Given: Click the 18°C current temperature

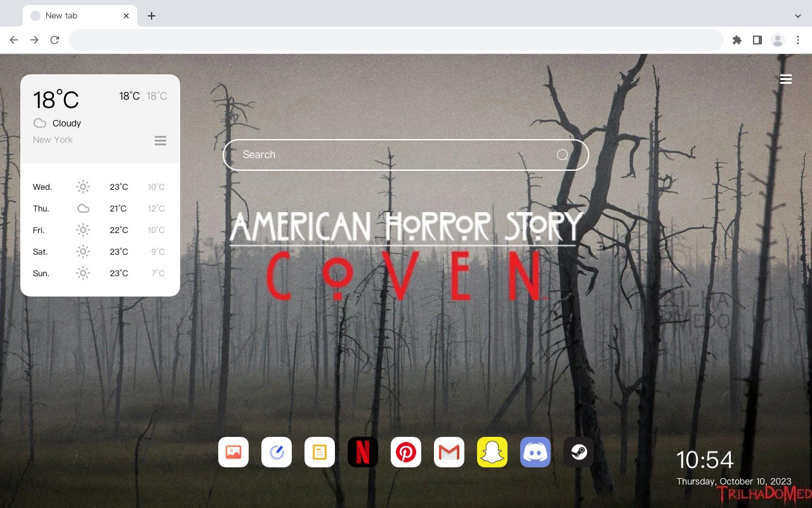Looking at the screenshot, I should pyautogui.click(x=56, y=100).
